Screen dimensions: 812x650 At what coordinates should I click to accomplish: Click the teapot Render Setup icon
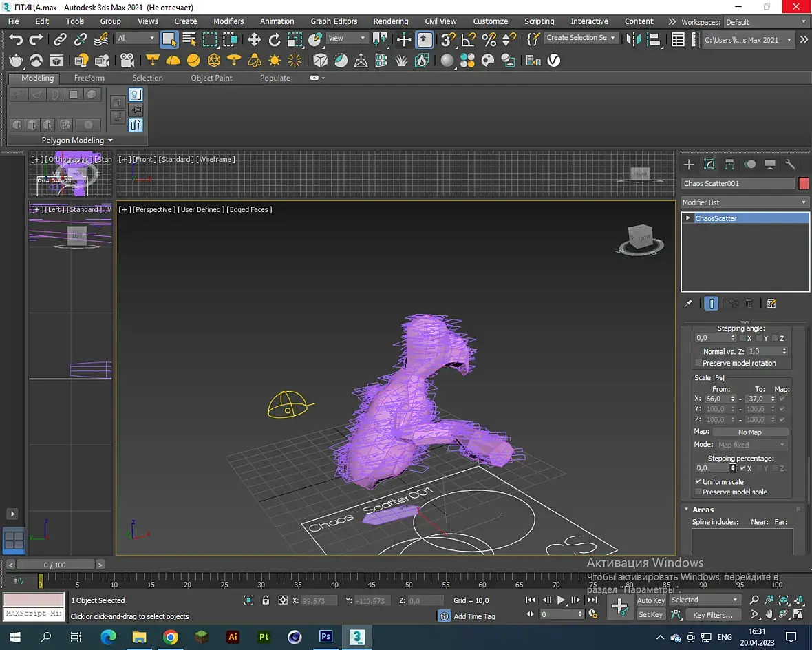16,61
